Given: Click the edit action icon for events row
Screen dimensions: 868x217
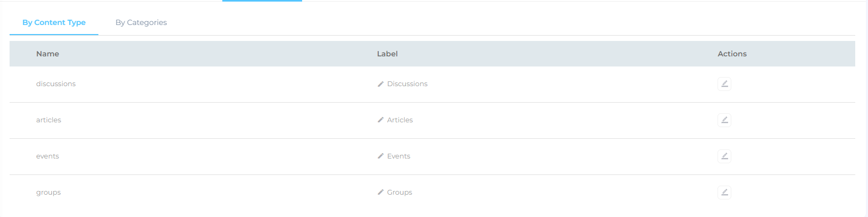Looking at the screenshot, I should 724,156.
